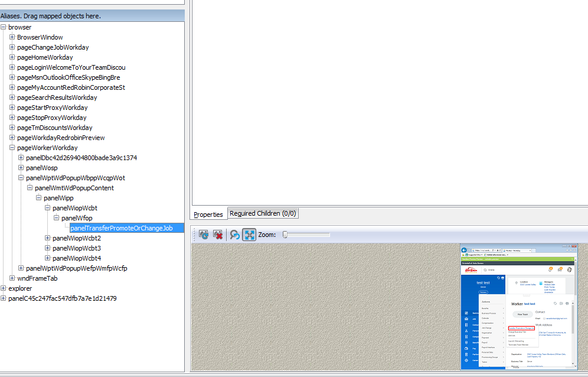The width and height of the screenshot is (588, 377).
Task: Select the wndFrameTab tree item
Action: [37, 278]
